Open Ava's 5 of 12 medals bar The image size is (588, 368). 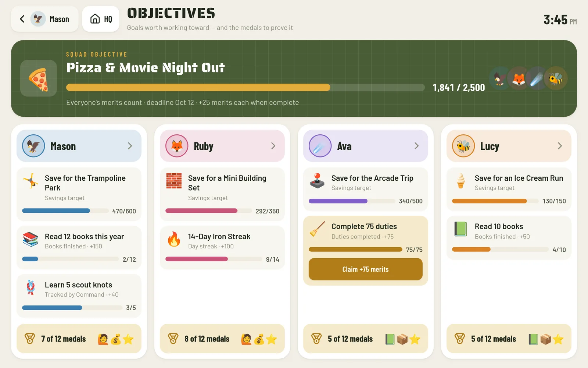point(366,339)
